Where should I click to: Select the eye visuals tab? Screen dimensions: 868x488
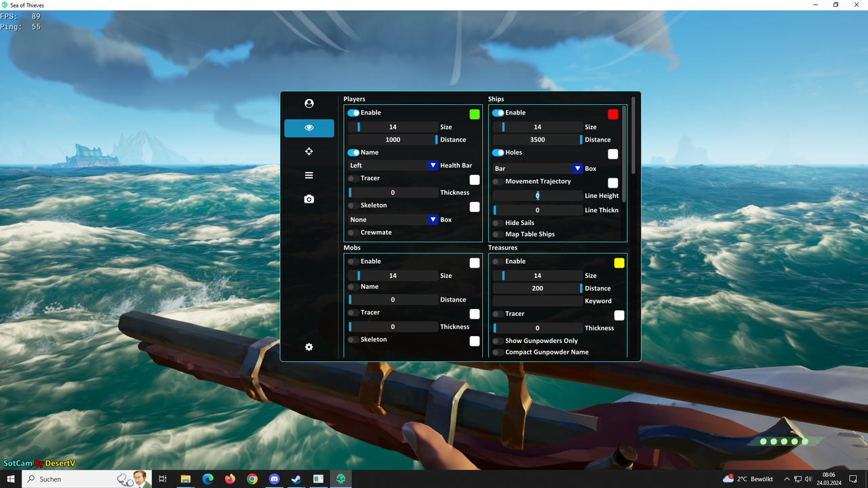pos(309,128)
